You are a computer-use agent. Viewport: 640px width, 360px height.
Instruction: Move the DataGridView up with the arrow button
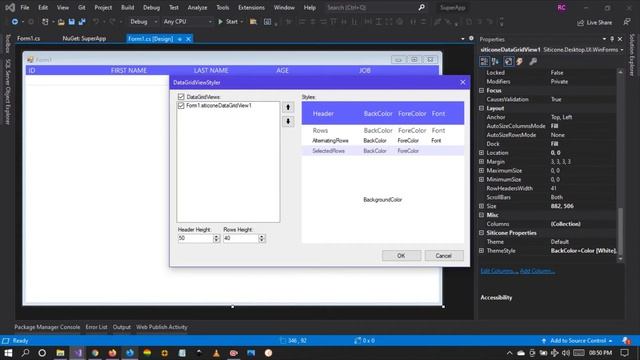coord(288,107)
